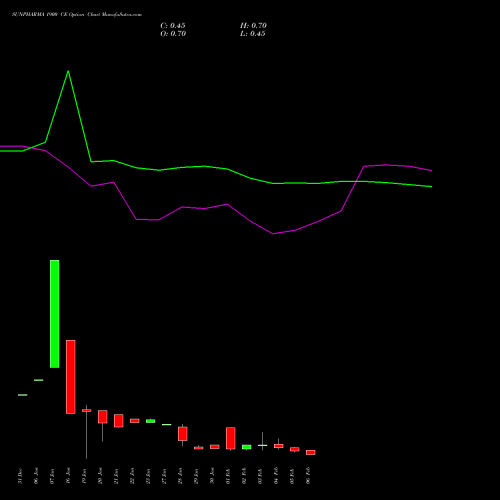Select the close value C: 0.45
Viewport: 500px width, 500px height.
tap(173, 26)
